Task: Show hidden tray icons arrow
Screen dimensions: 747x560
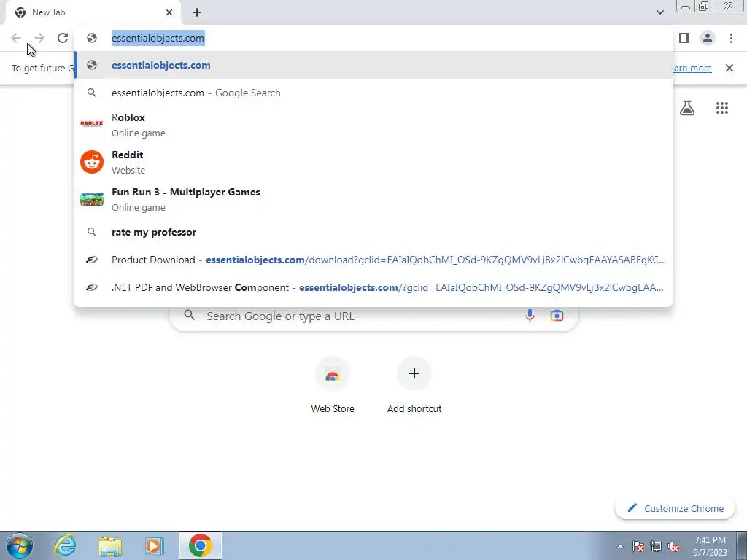Action: (620, 546)
